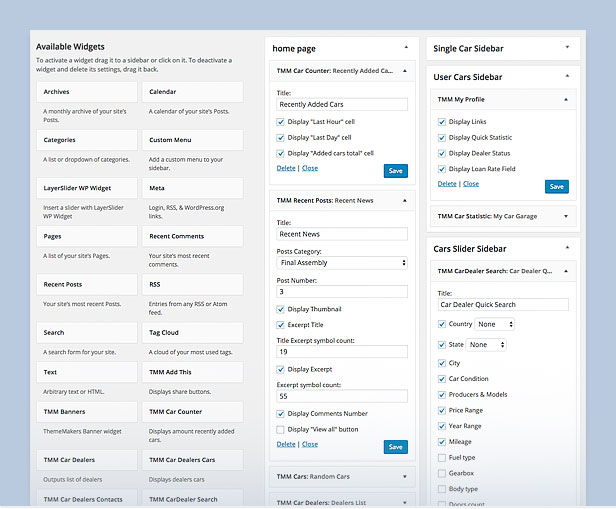Collapse TMM CarDealer Search widget arrow
This screenshot has width=616, height=509.
[x=566, y=271]
